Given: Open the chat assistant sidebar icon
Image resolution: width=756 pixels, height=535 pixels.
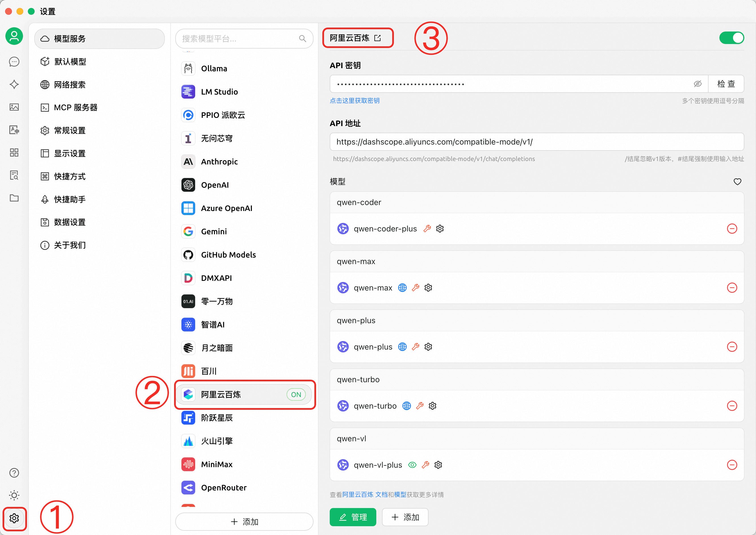Looking at the screenshot, I should coord(14,62).
